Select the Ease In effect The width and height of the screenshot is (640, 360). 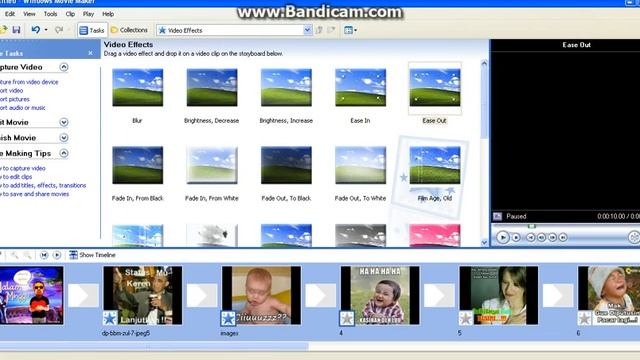click(360, 87)
